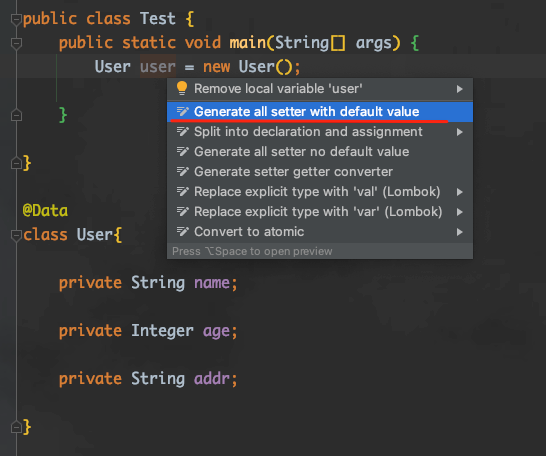Click the pencil icon beside Split into declaration
The image size is (546, 456).
182,132
